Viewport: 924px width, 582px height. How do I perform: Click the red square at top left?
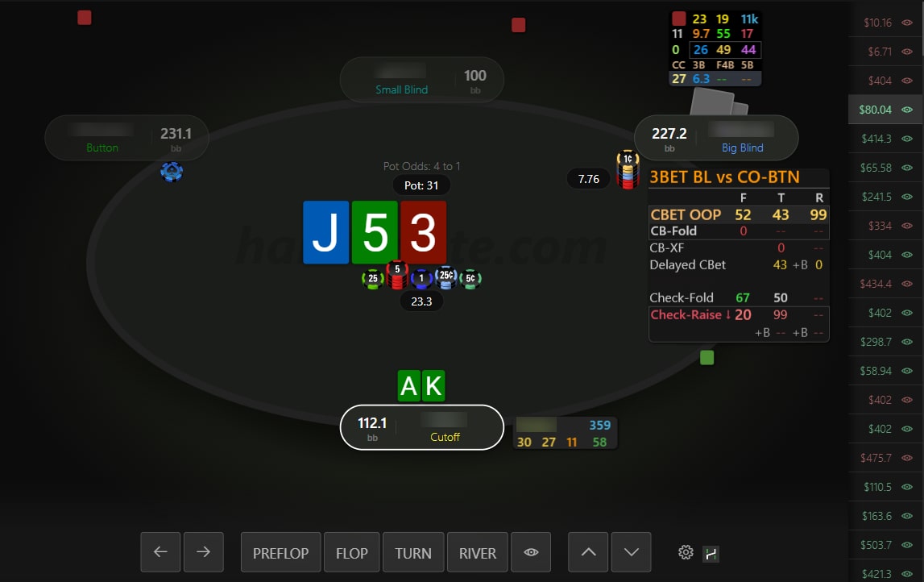click(x=85, y=18)
